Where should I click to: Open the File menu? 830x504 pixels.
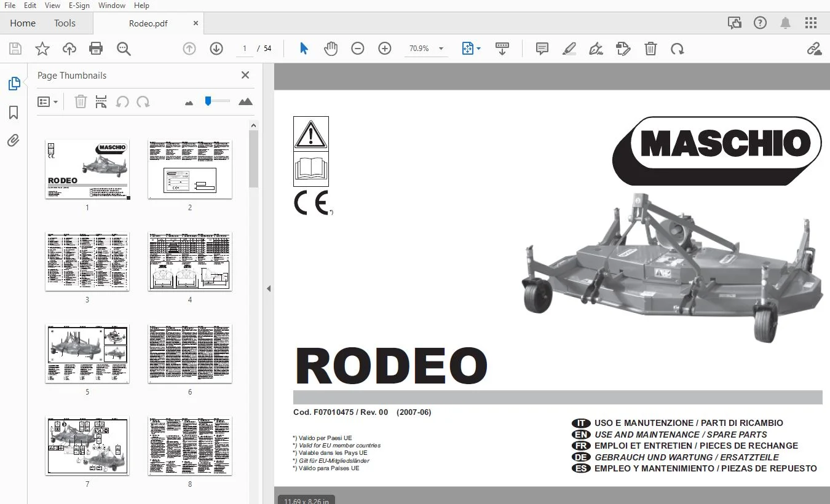tap(10, 6)
